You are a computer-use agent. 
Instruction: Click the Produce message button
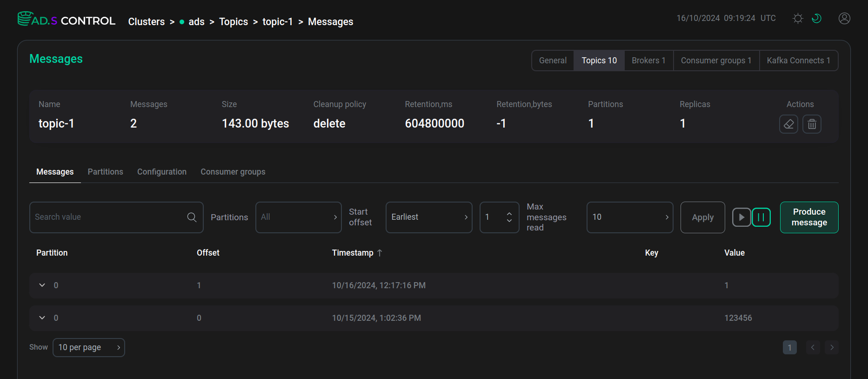(x=809, y=217)
